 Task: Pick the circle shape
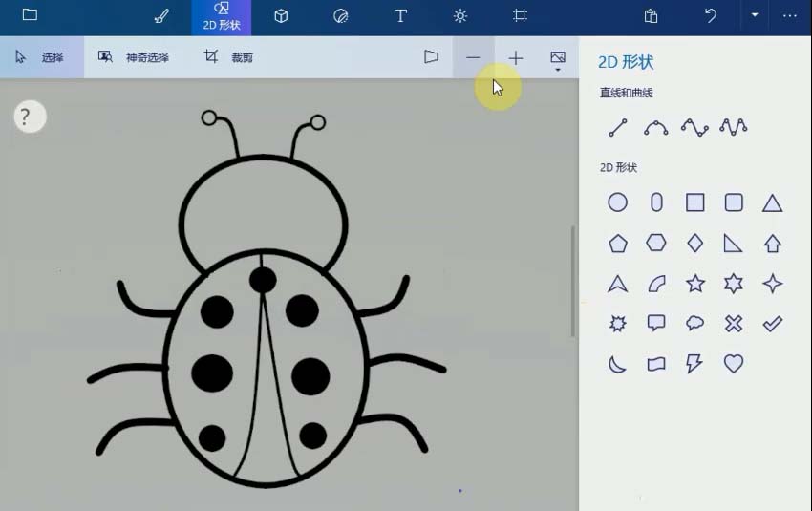click(x=617, y=202)
